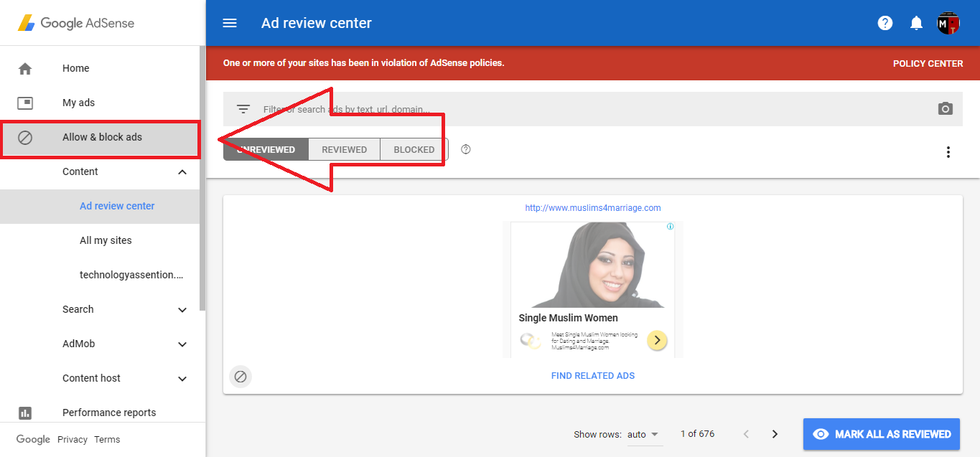Open the Terms footer link

[x=107, y=440]
